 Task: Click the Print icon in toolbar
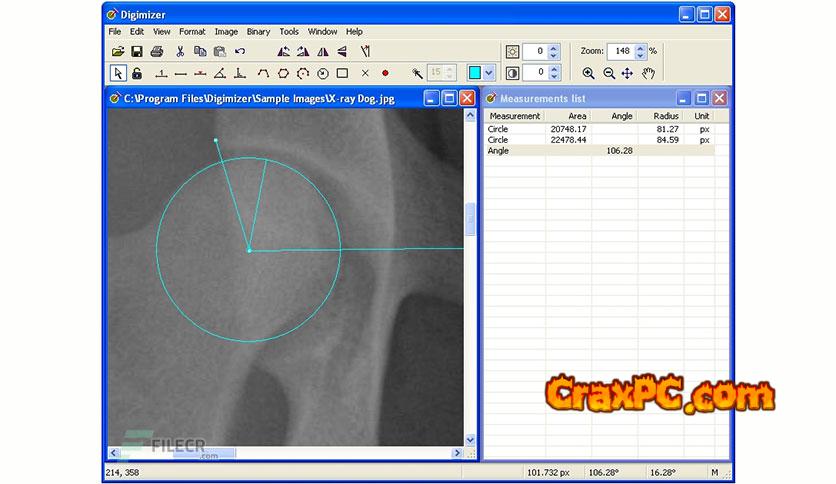(x=156, y=51)
